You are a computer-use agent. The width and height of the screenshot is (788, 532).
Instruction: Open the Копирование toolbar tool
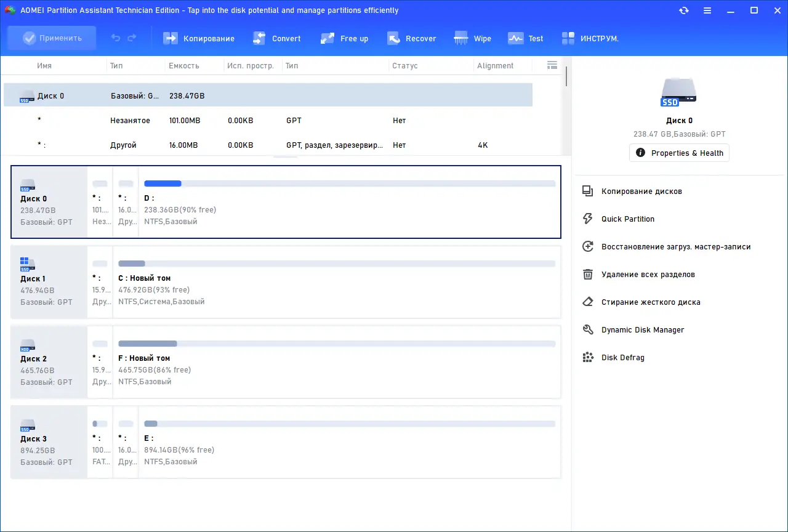199,38
